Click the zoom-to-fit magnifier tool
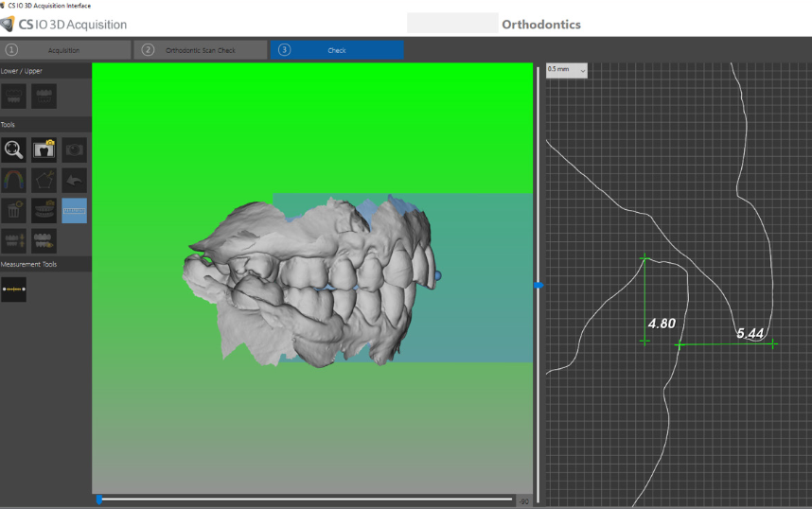 13,149
